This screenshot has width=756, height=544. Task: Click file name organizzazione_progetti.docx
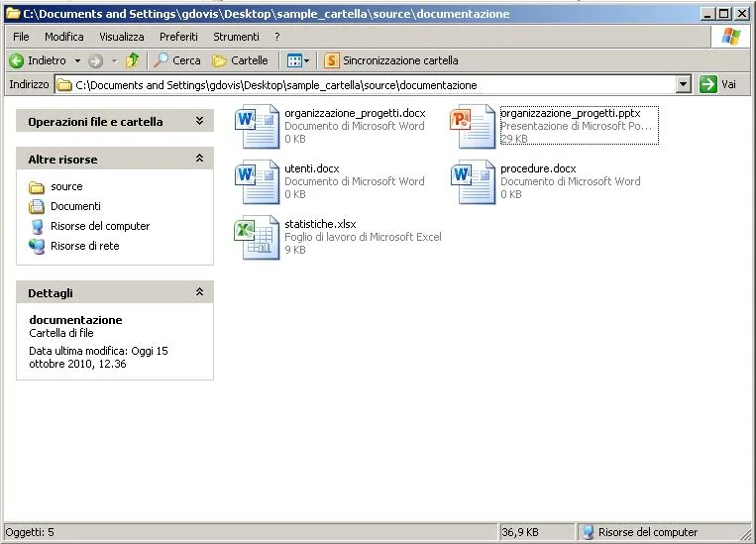[x=355, y=113]
